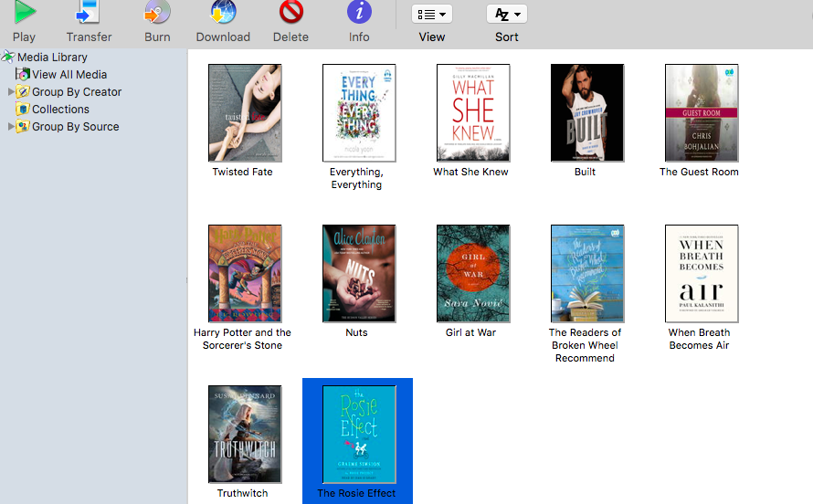This screenshot has width=813, height=504.
Task: Click the 'Twisted Fate' title text
Action: pyautogui.click(x=242, y=172)
